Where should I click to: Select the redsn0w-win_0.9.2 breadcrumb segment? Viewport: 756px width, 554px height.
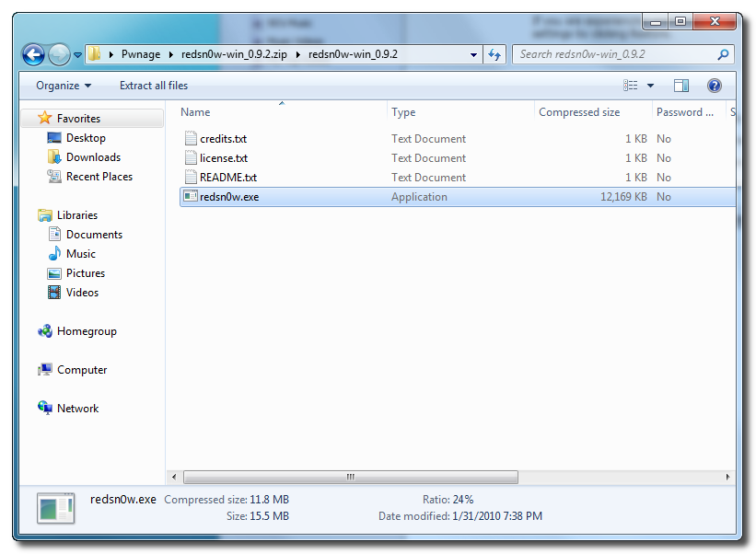(x=353, y=54)
